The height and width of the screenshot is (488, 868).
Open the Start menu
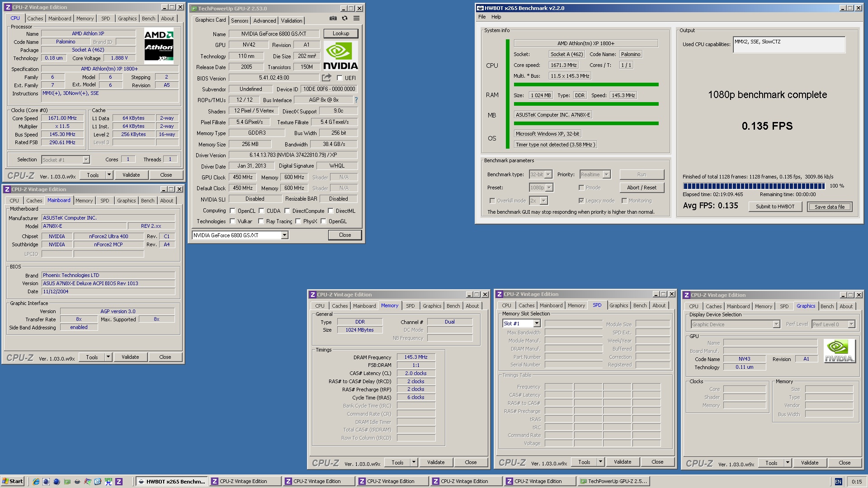pos(12,481)
